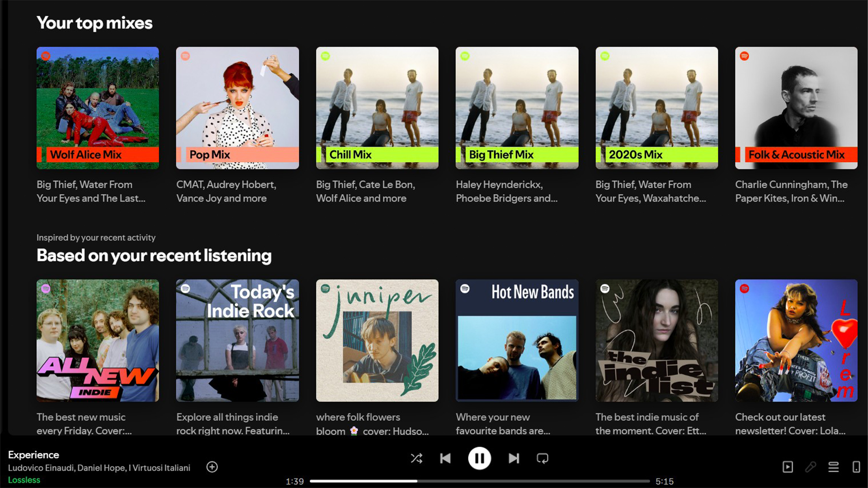Skip to next track
Screen dimensions: 868x488
514,459
